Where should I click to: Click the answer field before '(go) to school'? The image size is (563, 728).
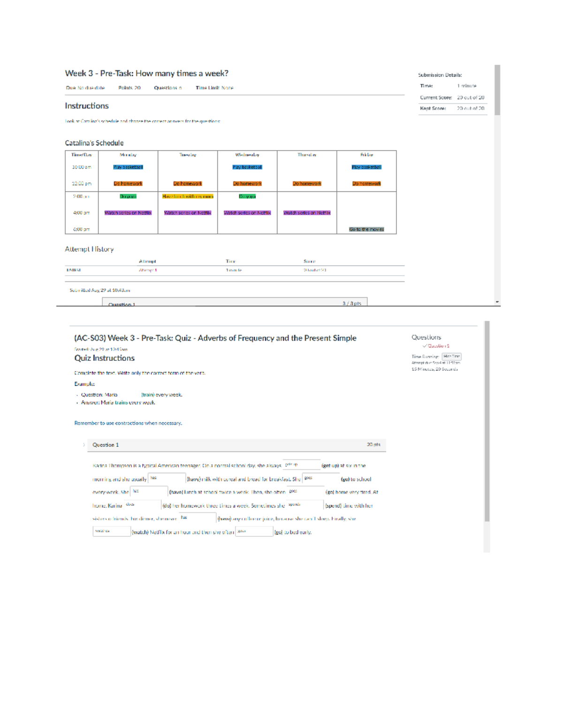(321, 479)
